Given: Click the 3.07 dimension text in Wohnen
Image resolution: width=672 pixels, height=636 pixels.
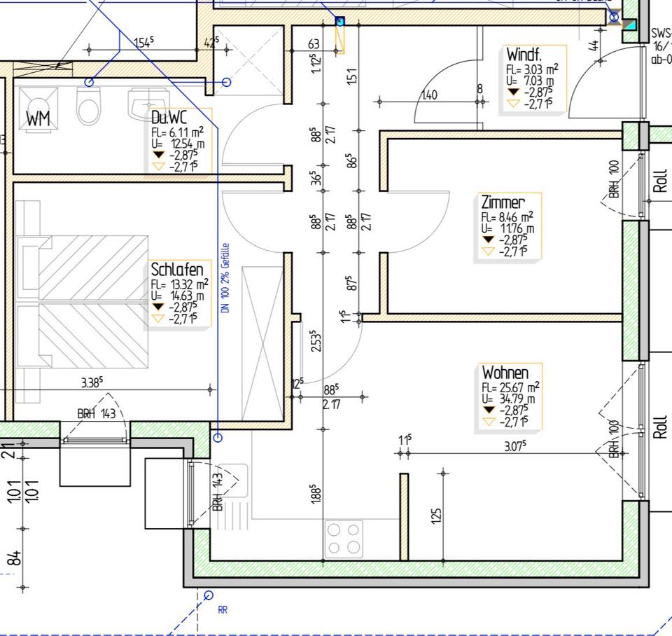Looking at the screenshot, I should [x=515, y=446].
